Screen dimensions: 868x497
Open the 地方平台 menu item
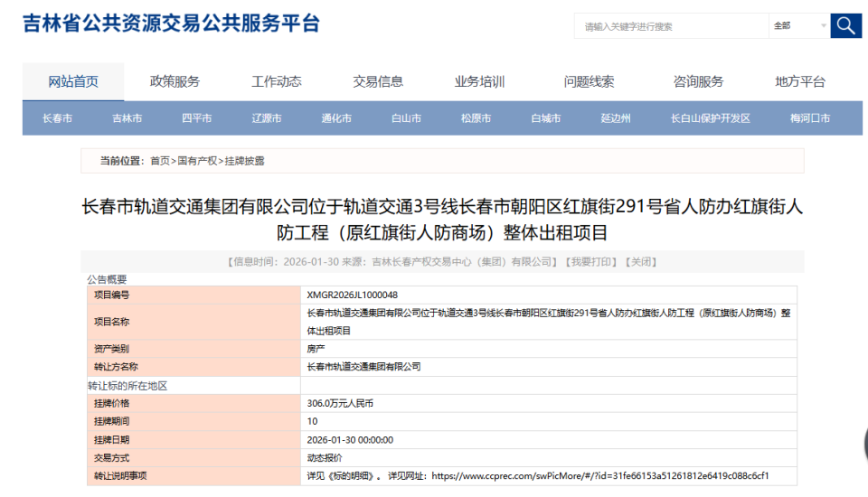click(800, 81)
